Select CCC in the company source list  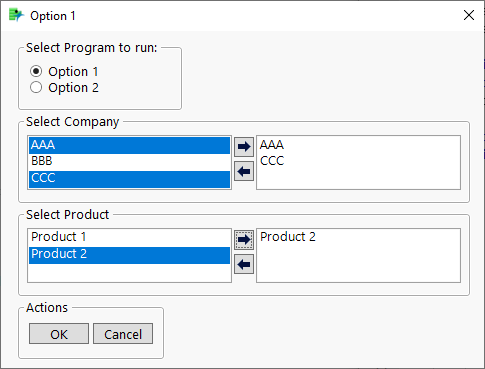coord(129,179)
